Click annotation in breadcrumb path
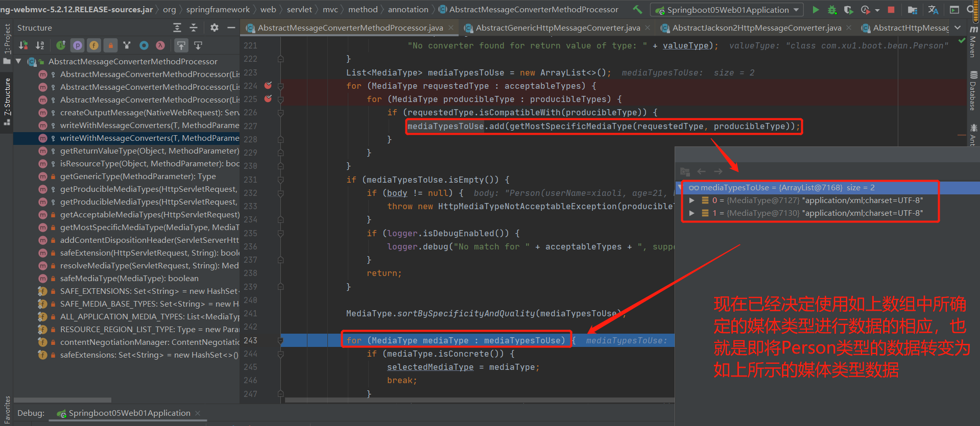The image size is (980, 426). click(x=408, y=9)
